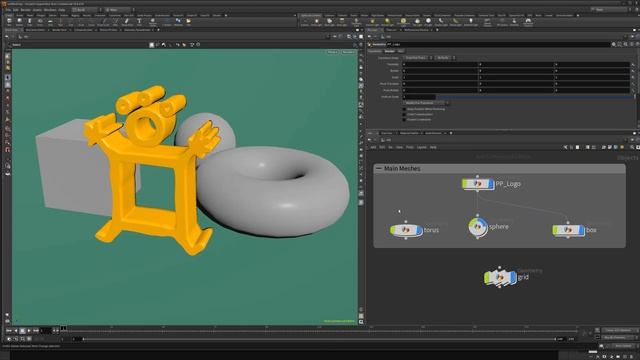Add a Gamepad Camera from the shelf
This screenshot has height=360, width=640.
tap(528, 22)
